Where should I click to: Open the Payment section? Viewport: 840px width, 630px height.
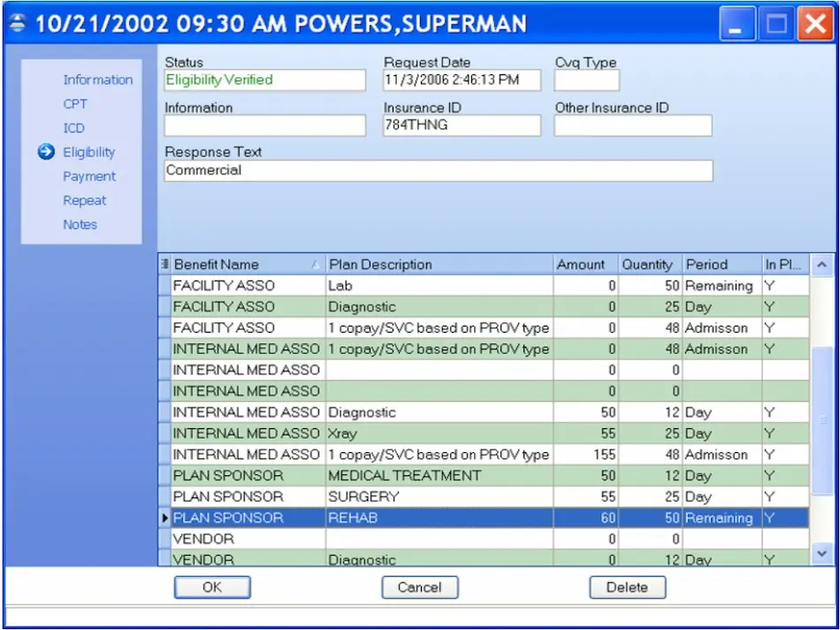89,176
